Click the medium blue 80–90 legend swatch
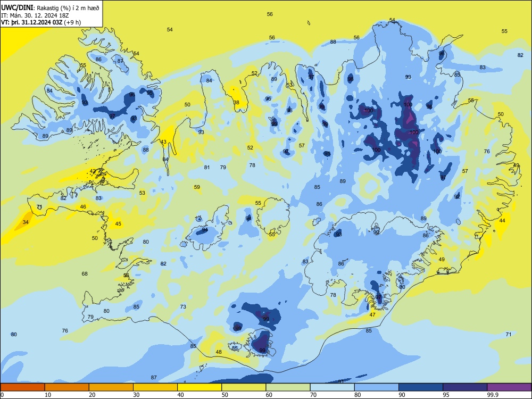This screenshot has width=532, height=399. [377, 387]
